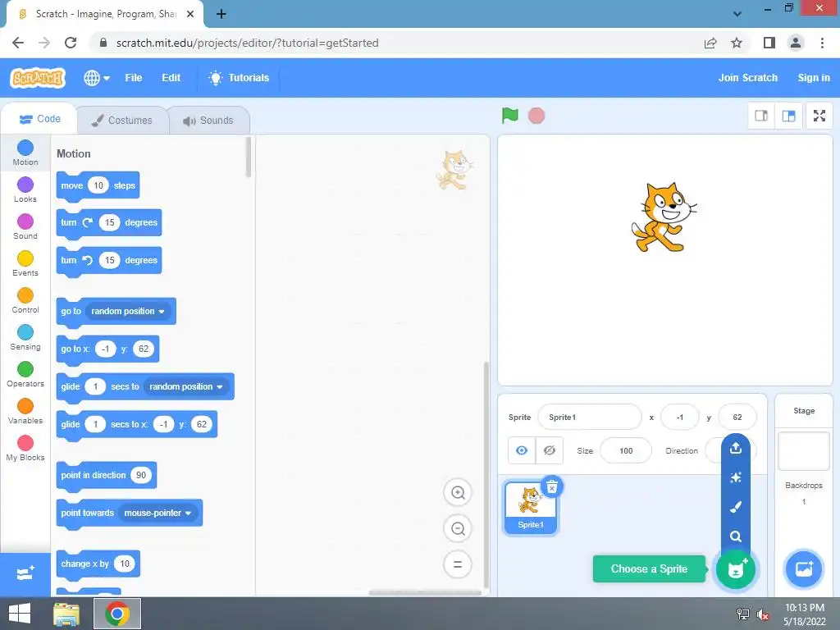Click the workspace horizontal scrollbar
The image size is (840, 630).
point(425,592)
